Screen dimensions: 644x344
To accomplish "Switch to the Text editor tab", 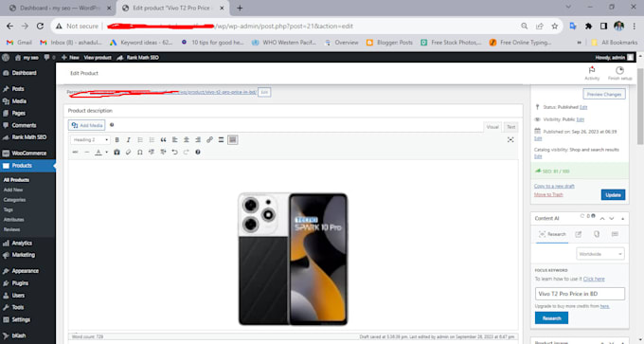I will pyautogui.click(x=510, y=127).
